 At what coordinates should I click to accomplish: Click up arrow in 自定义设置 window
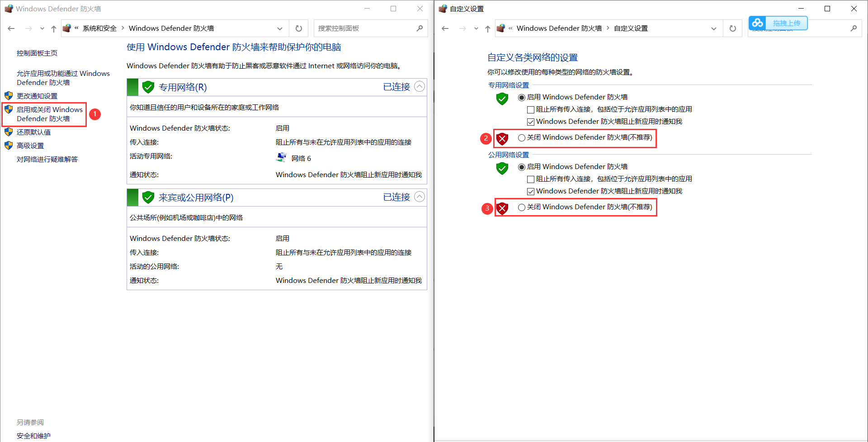[488, 28]
